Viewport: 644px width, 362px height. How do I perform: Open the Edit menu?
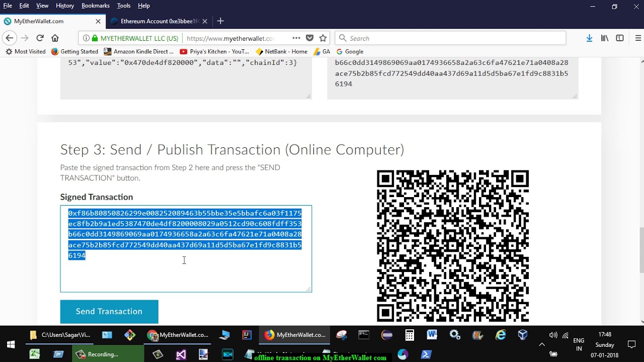[x=24, y=6]
